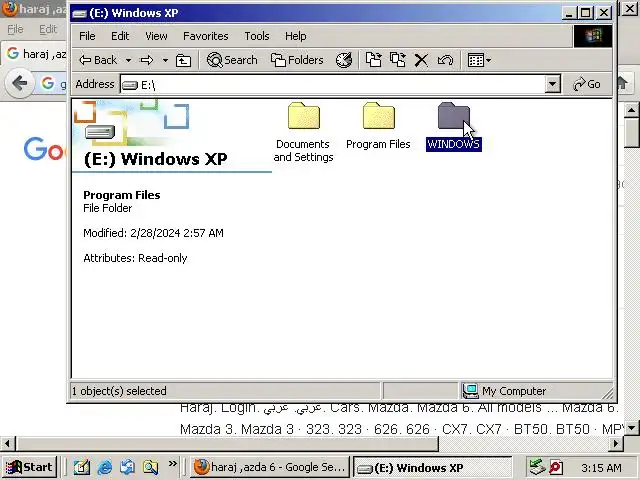Click the 3:15 AM clock

point(601,468)
